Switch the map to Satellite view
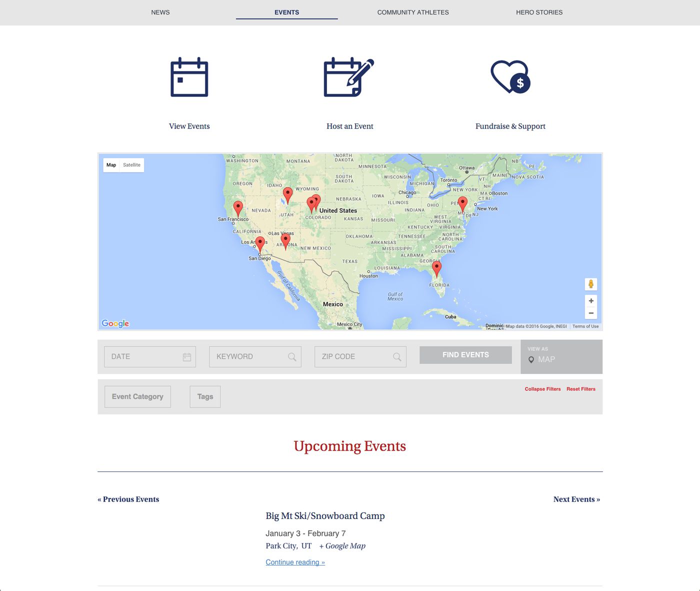Image resolution: width=700 pixels, height=591 pixels. [x=131, y=165]
